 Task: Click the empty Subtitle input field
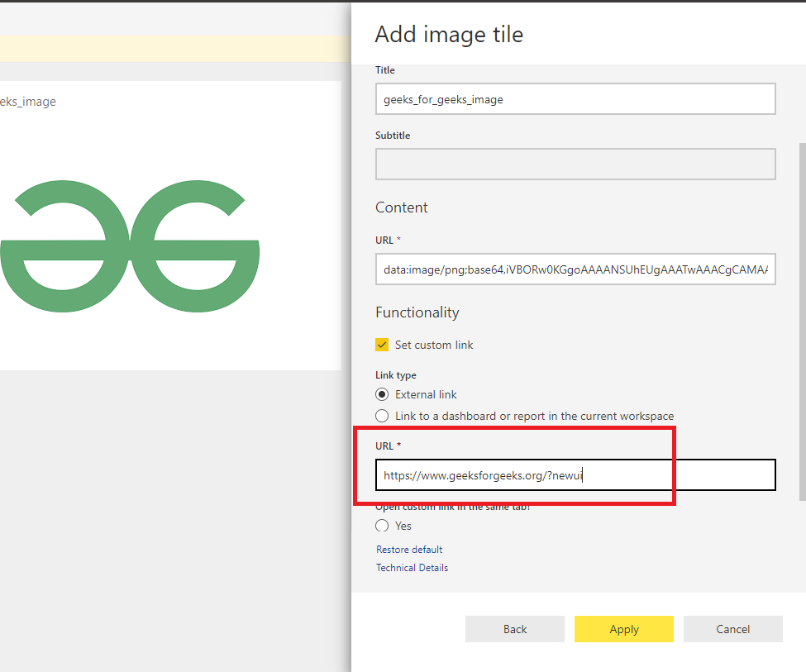click(x=575, y=164)
